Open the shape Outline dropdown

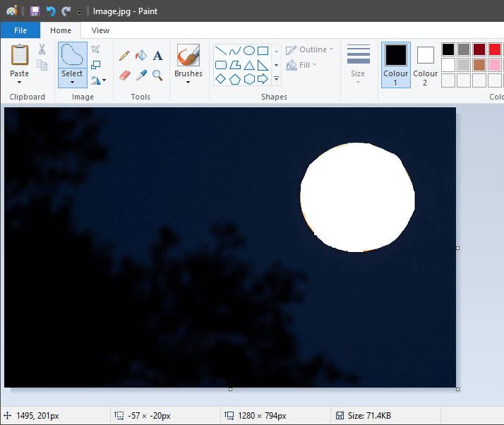(308, 50)
